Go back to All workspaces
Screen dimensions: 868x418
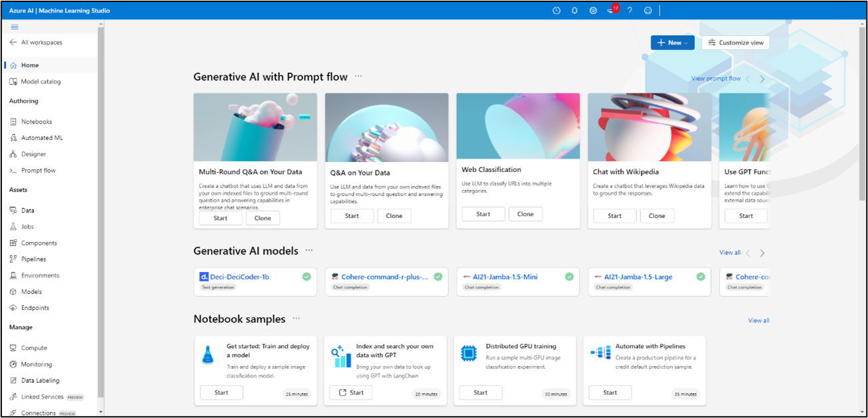pyautogui.click(x=37, y=43)
